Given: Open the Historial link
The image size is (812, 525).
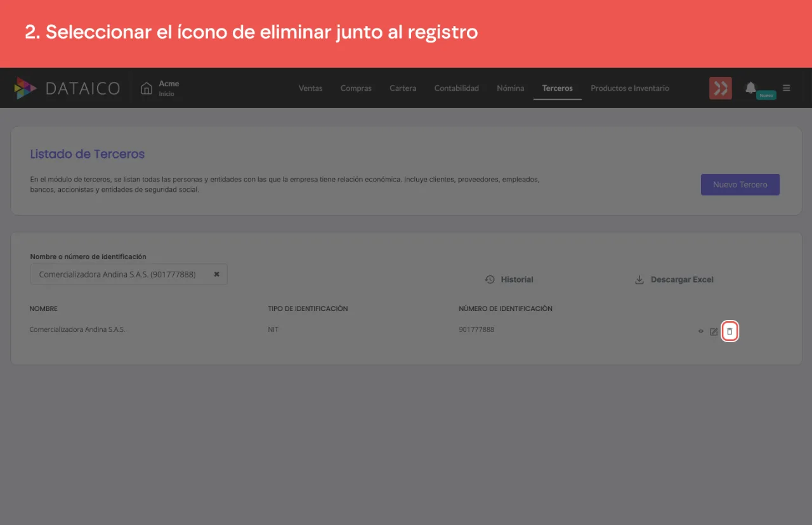Looking at the screenshot, I should point(509,279).
